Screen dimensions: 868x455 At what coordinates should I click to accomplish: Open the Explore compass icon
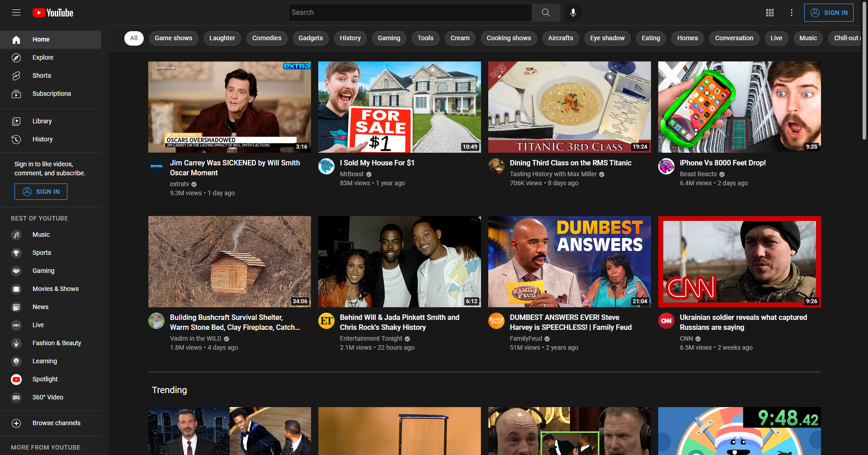point(16,58)
